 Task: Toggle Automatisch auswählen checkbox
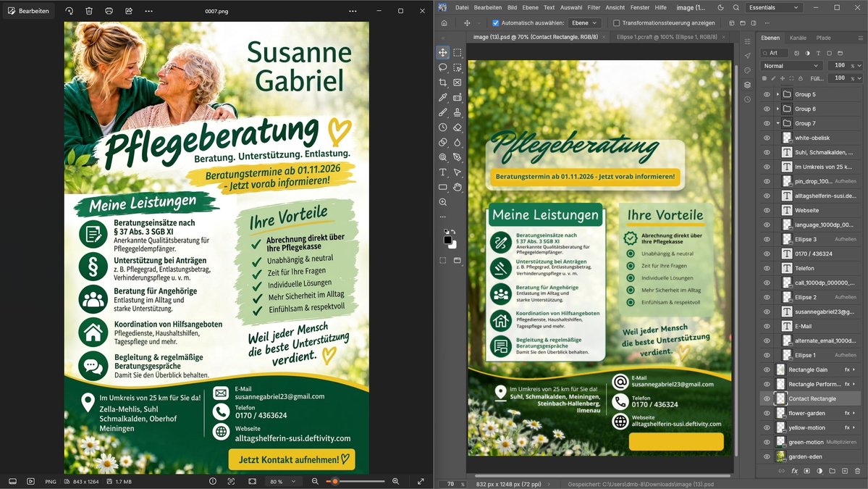pyautogui.click(x=495, y=23)
